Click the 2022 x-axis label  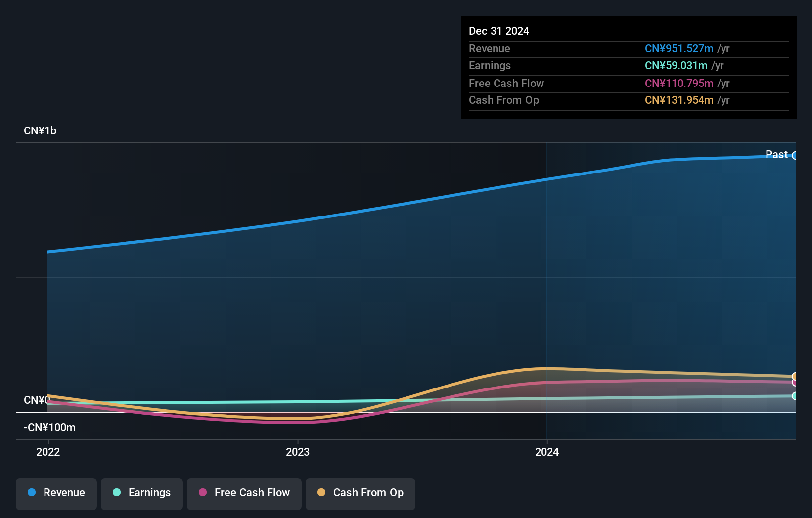click(48, 452)
